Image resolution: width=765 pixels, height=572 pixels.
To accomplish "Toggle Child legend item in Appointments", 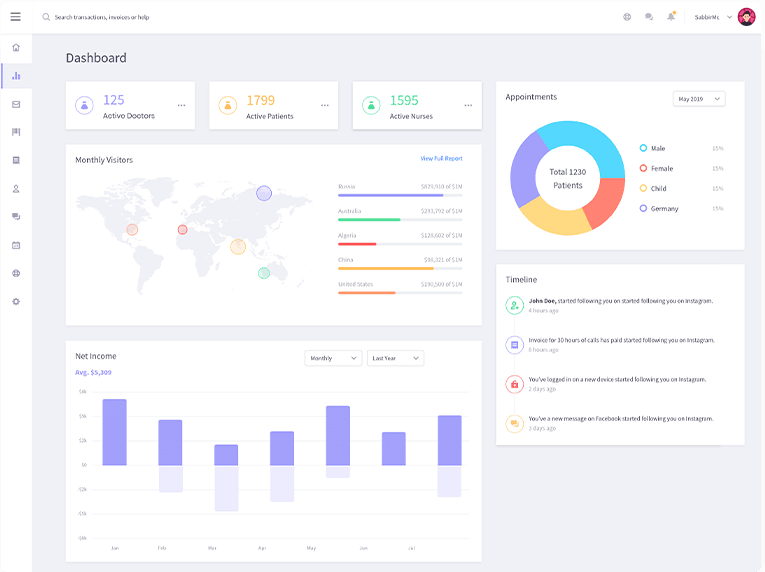I will click(658, 188).
